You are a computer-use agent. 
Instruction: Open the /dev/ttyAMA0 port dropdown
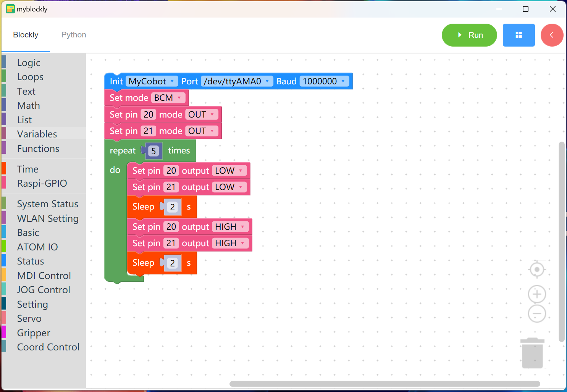(x=237, y=81)
